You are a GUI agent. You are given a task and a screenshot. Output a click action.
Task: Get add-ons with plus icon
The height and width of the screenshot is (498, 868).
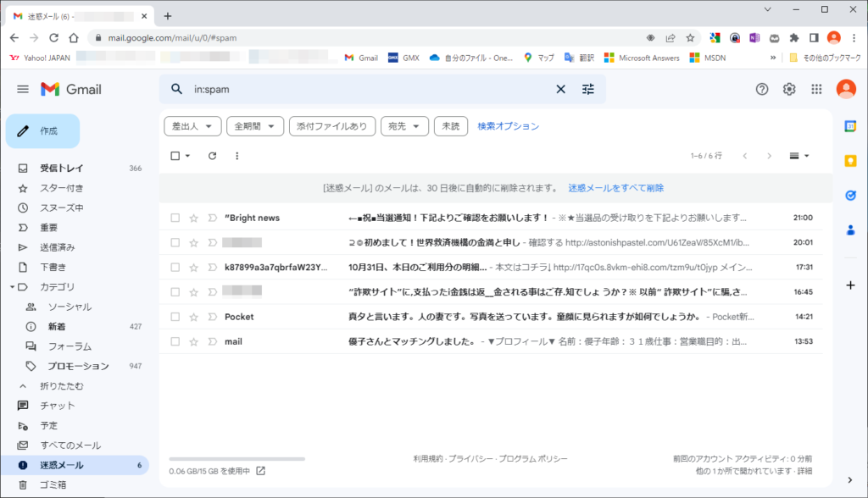click(851, 285)
